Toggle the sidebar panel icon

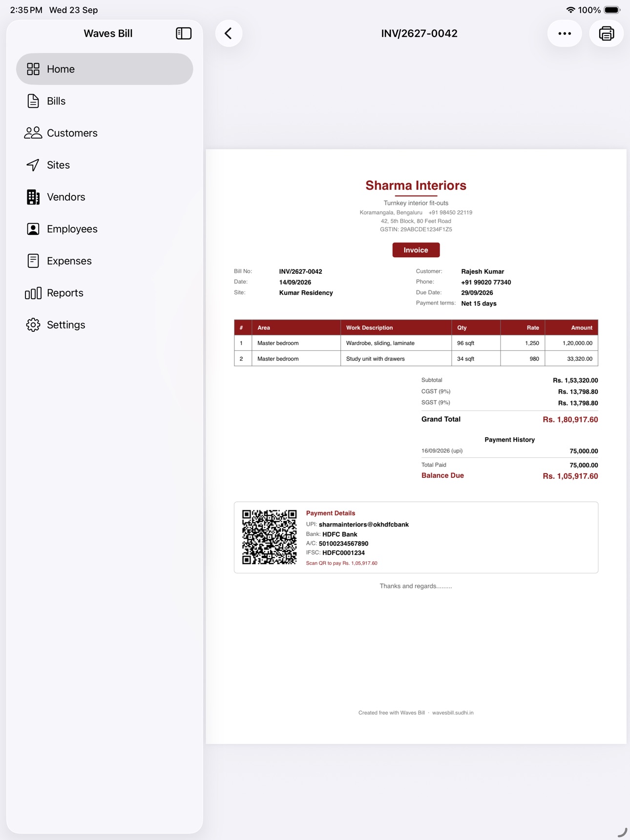pos(184,33)
